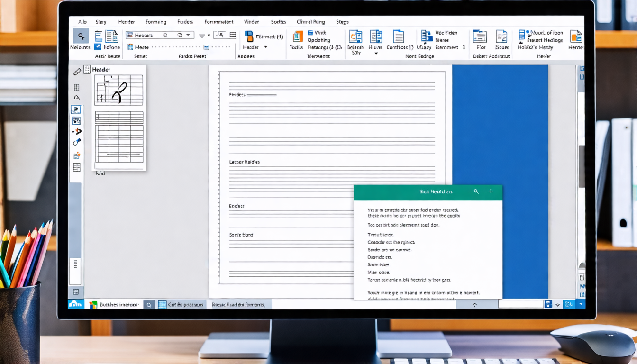Click the input field in the bottom status bar
637x364 pixels.
coord(520,304)
